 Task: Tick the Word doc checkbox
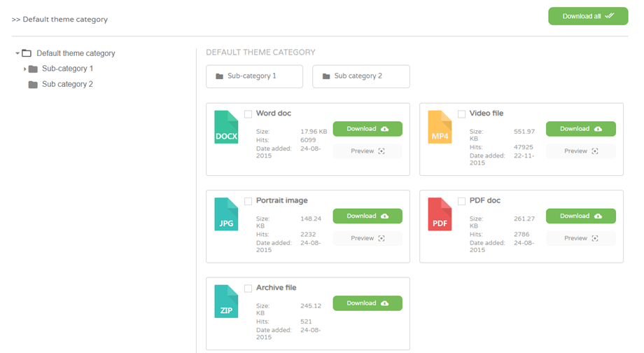(x=248, y=114)
